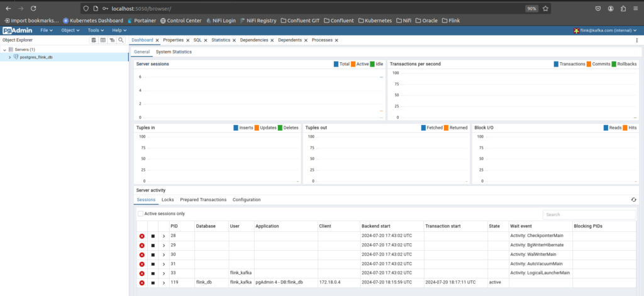Open the Kubernetes Dashboard bookmark
This screenshot has width=644, height=296.
pos(93,20)
